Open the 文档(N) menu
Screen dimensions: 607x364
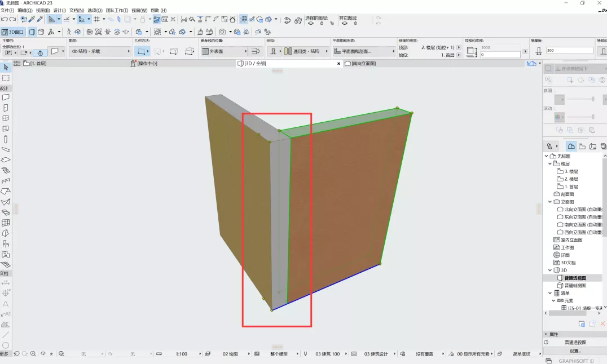76,11
